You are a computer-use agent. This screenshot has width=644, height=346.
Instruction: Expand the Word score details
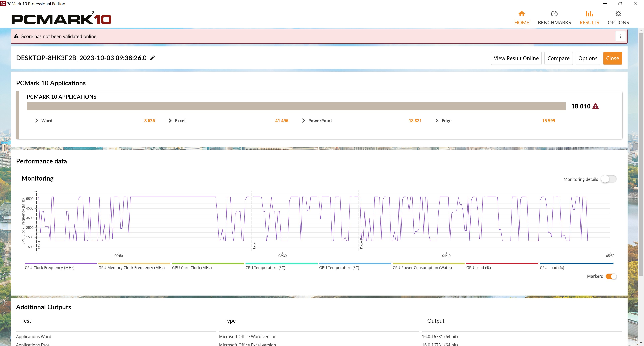(37, 121)
